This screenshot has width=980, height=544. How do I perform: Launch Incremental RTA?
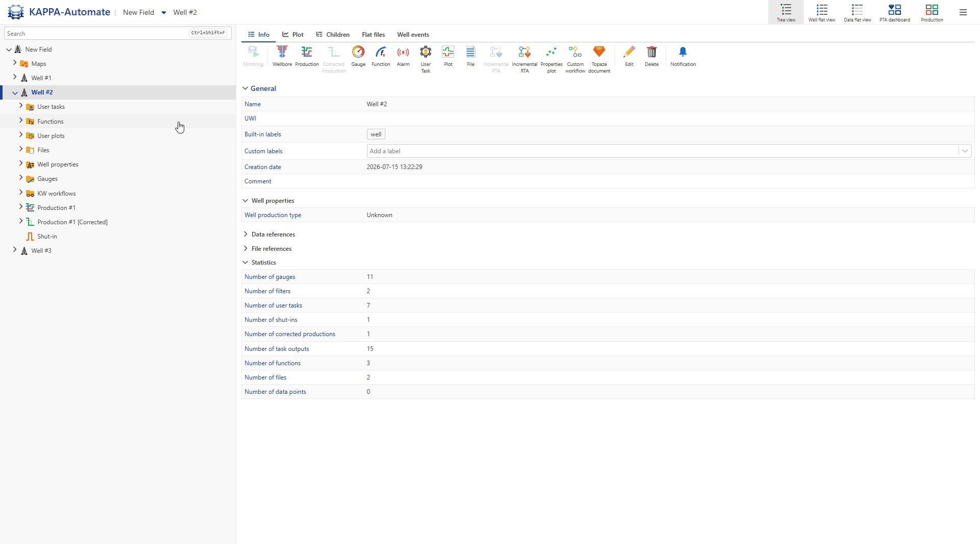[524, 59]
